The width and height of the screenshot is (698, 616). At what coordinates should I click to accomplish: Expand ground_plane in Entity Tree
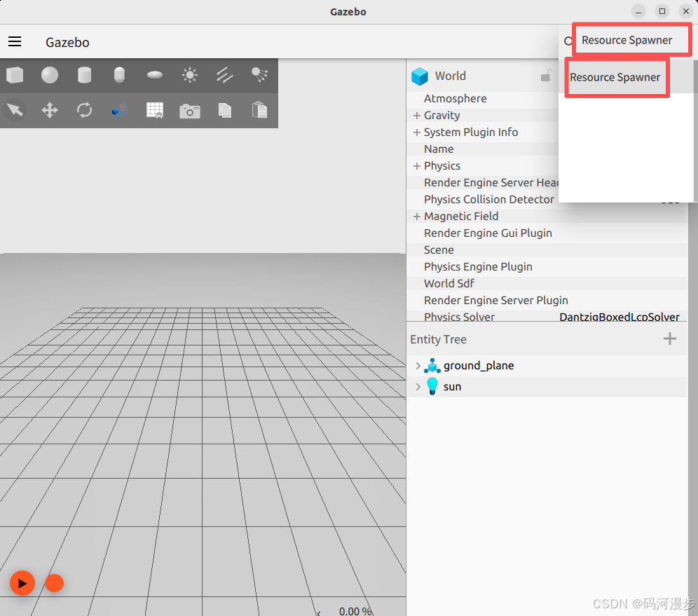[418, 365]
